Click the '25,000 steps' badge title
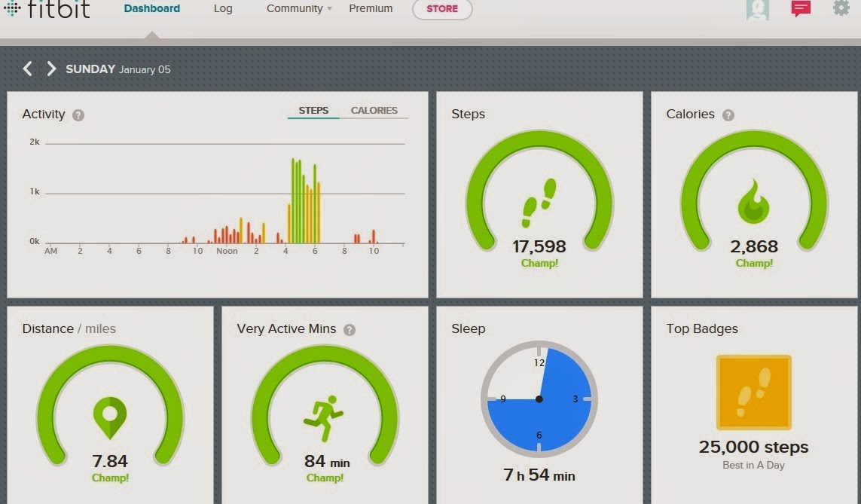This screenshot has width=861, height=504. pos(753,447)
